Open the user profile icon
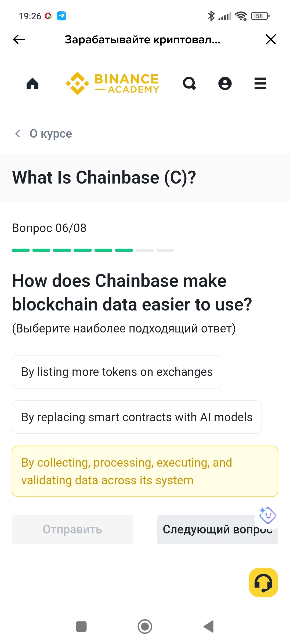Viewport: 290px width, 644px height. (x=225, y=83)
